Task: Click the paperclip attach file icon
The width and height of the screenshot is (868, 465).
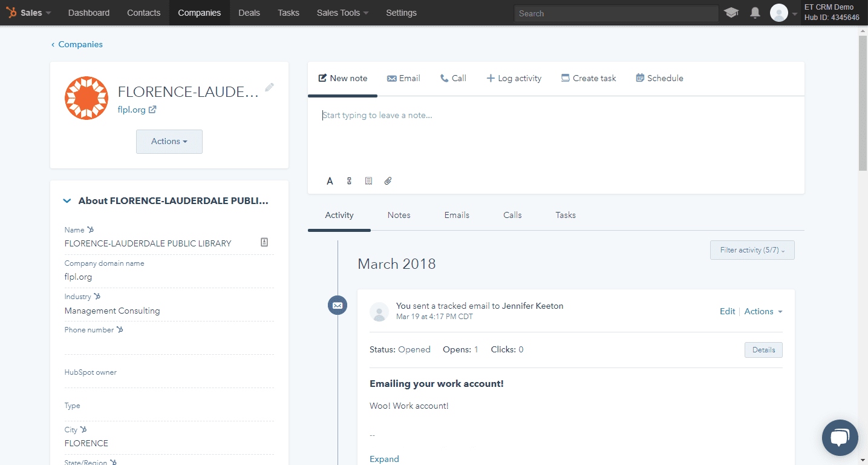Action: point(388,180)
